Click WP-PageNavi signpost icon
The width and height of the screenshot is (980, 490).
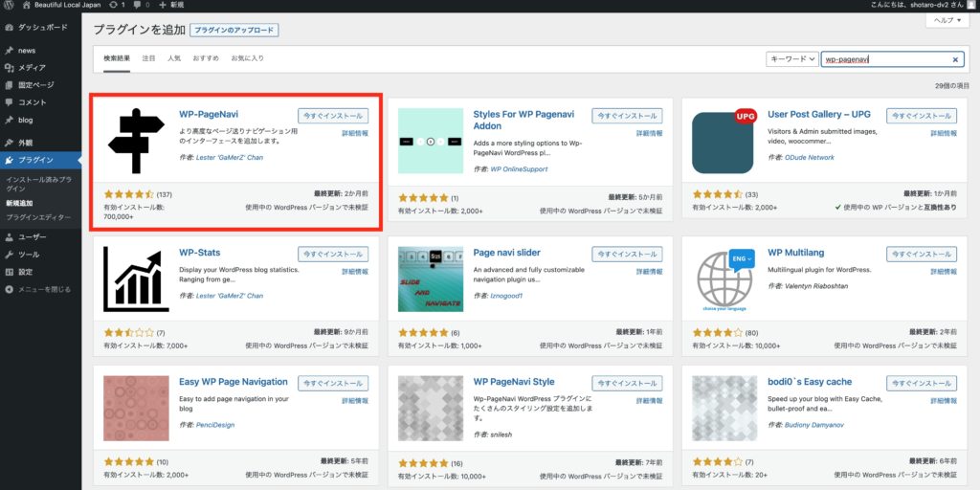136,141
